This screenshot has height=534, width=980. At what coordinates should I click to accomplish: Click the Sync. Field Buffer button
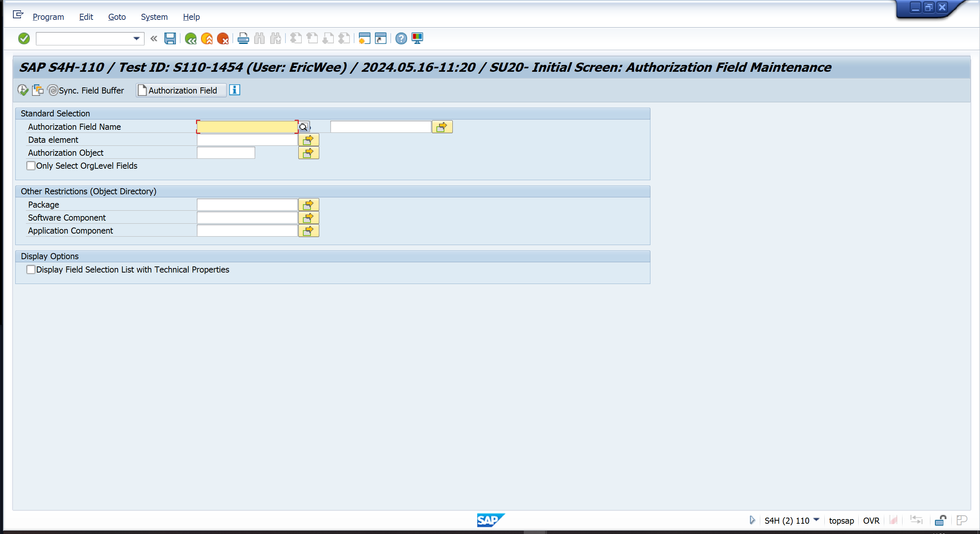click(87, 90)
